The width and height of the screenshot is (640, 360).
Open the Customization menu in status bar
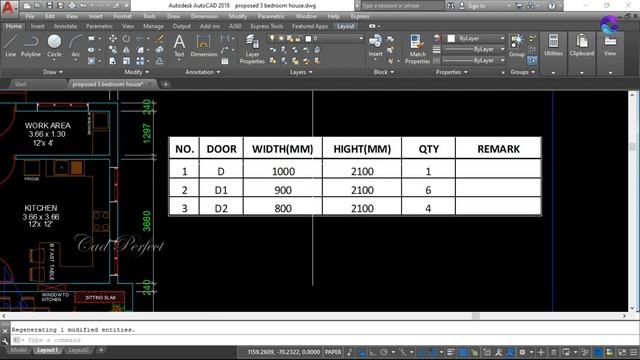tap(633, 352)
